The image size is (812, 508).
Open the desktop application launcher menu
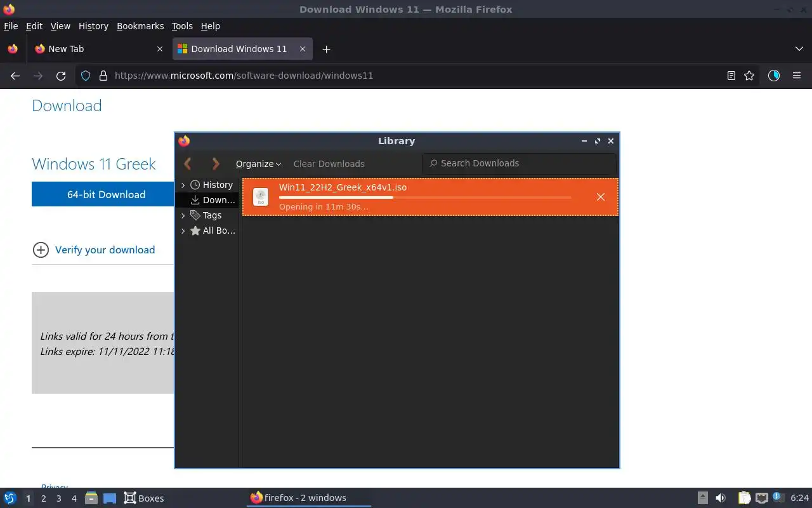click(10, 498)
